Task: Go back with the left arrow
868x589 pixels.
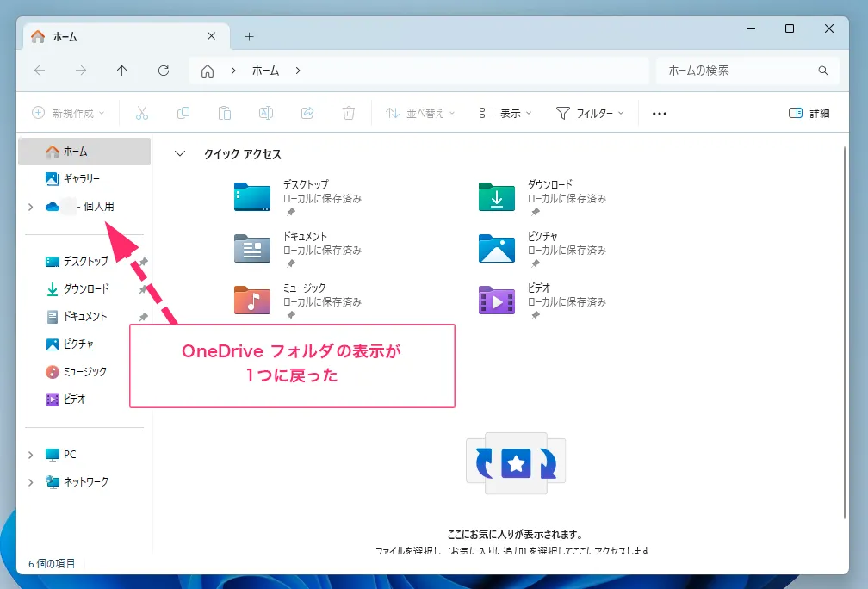Action: (40, 71)
